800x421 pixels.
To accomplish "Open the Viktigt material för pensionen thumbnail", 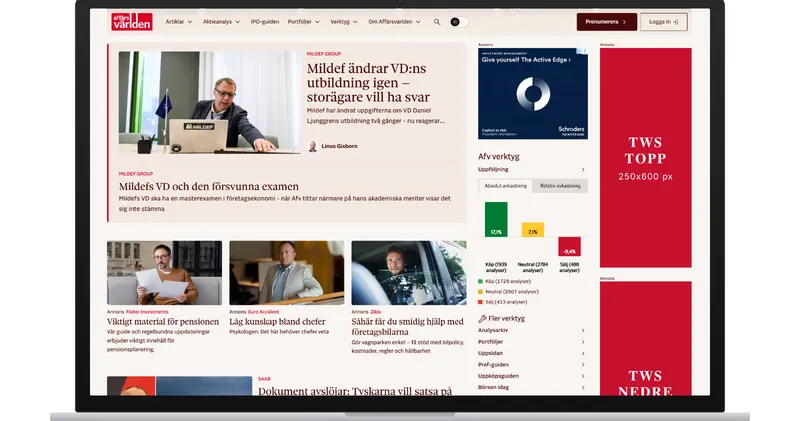I will point(164,273).
